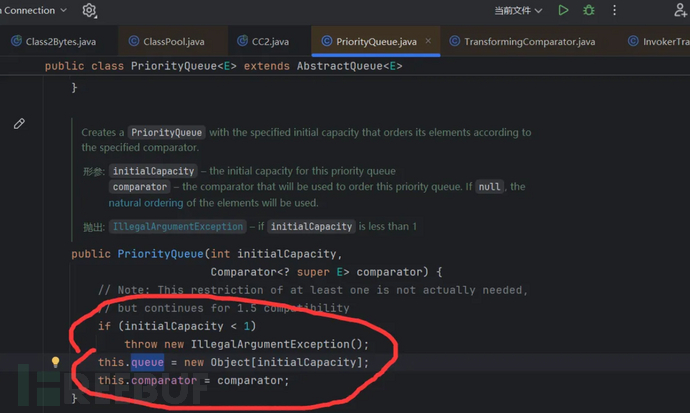Image resolution: width=690 pixels, height=413 pixels.
Task: Open the 当前文件 run configuration dropdown
Action: pos(519,10)
